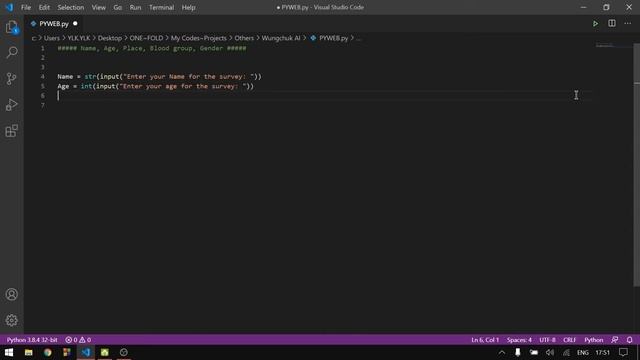This screenshot has width=640, height=360.
Task: Run Python file with play button
Action: point(596,24)
